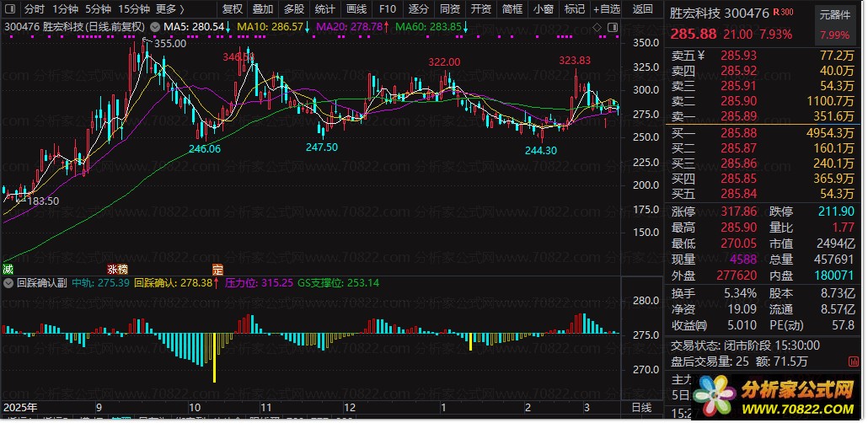
Task: Click the 日线 period label at bottom right
Action: pyautogui.click(x=642, y=408)
